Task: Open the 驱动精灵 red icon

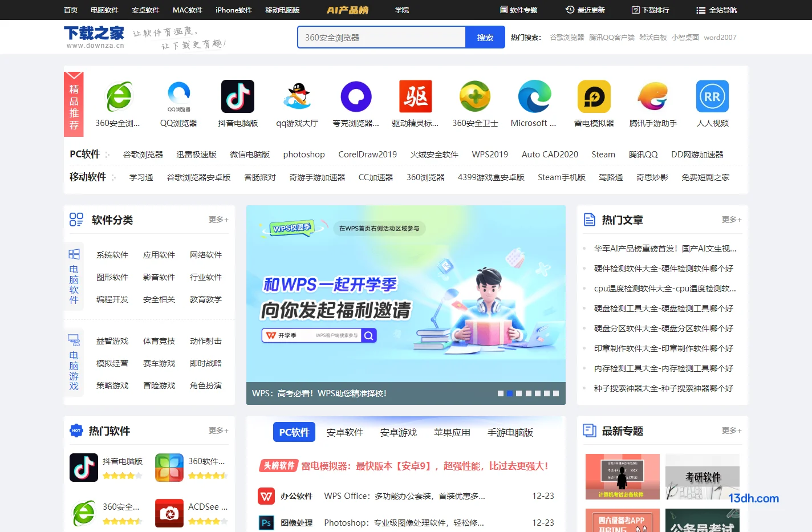Action: click(x=416, y=96)
